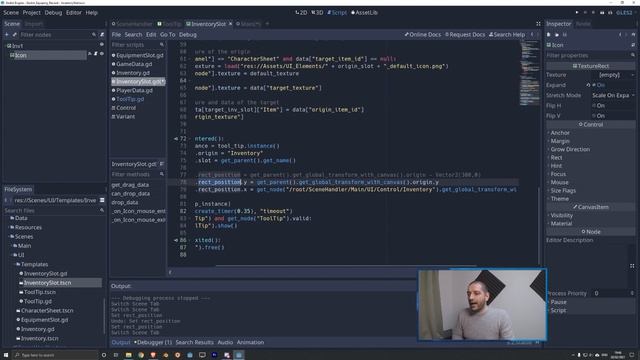640x360 pixels.
Task: Expand the Visibility property group
Action: pos(561,215)
